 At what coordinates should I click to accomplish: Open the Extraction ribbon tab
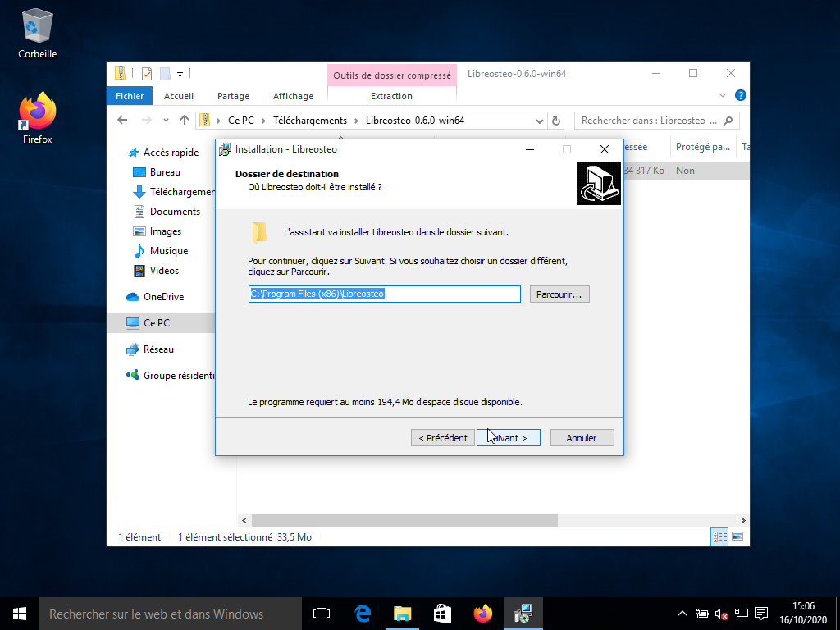pyautogui.click(x=391, y=96)
